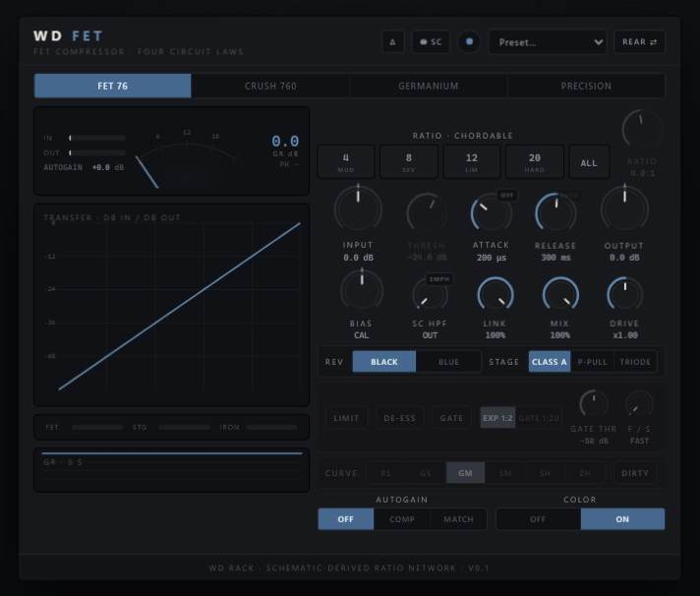
Task: Select the GM curve
Action: point(465,473)
